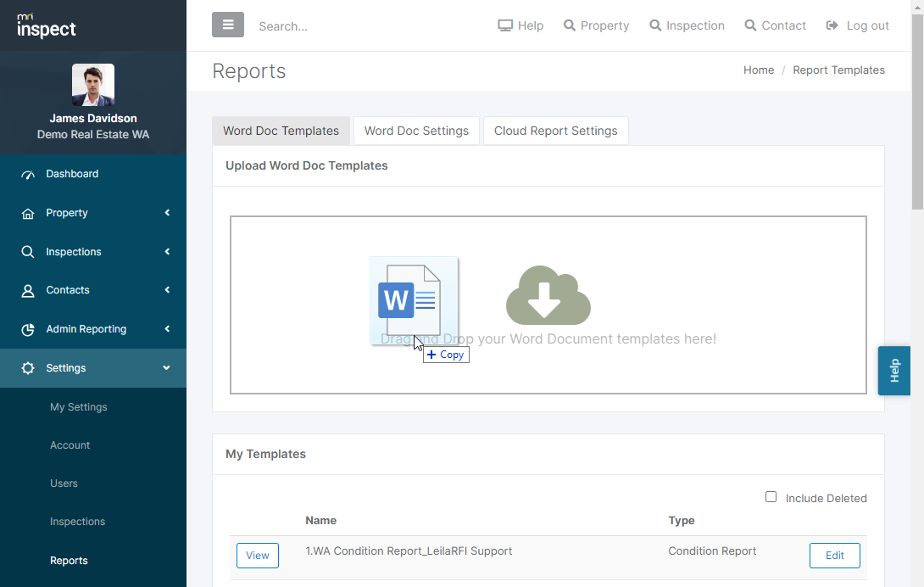Click the Settings gear icon in sidebar

coord(28,368)
